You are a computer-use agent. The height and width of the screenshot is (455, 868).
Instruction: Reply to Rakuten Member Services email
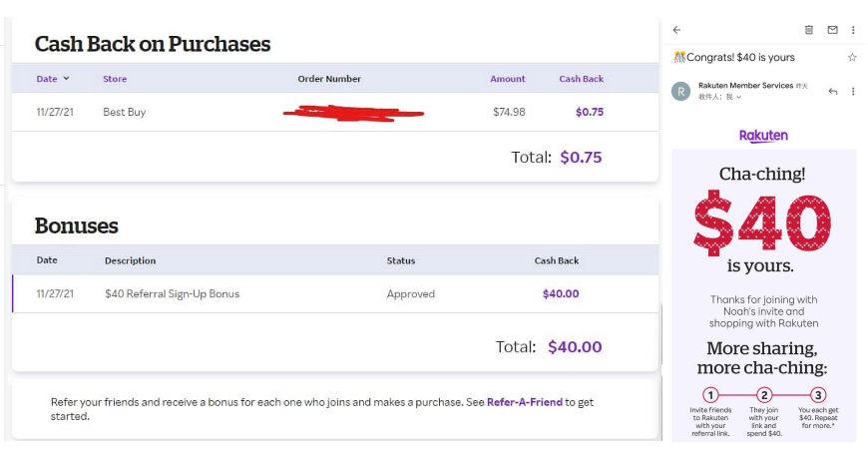pos(832,92)
